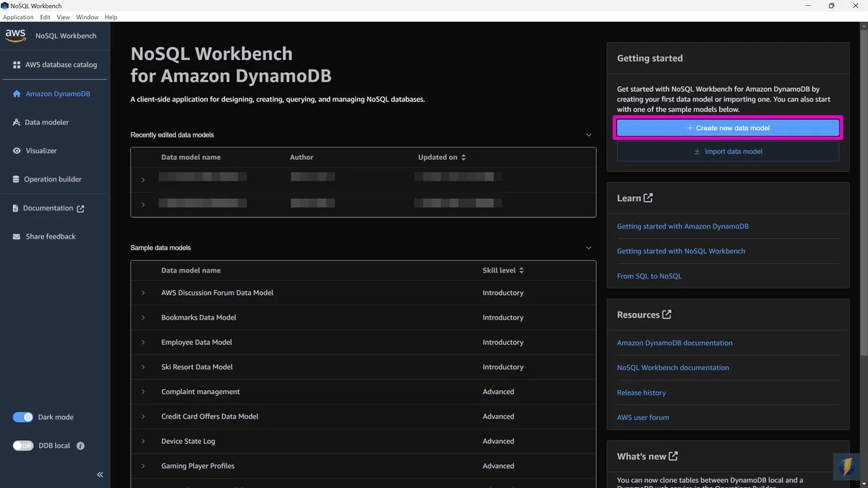The image size is (868, 488).
Task: Click the Documentation page icon
Action: click(16, 208)
